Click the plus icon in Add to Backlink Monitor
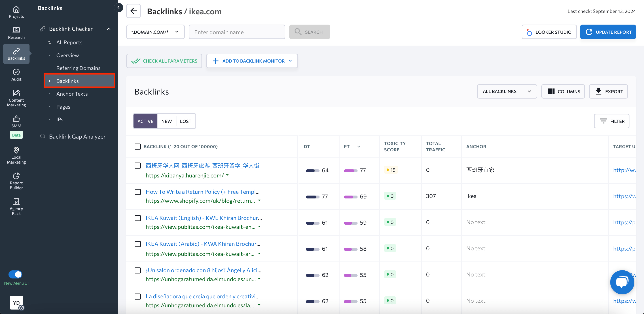The height and width of the screenshot is (314, 644). pyautogui.click(x=216, y=61)
